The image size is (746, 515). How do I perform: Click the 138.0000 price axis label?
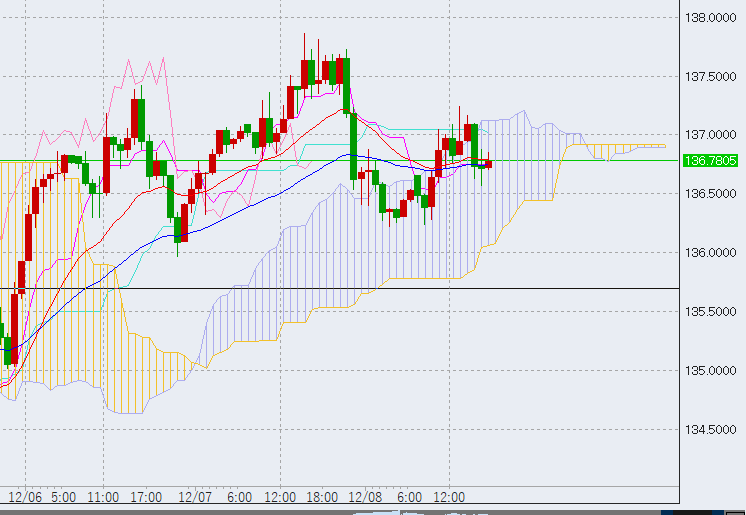coord(710,17)
